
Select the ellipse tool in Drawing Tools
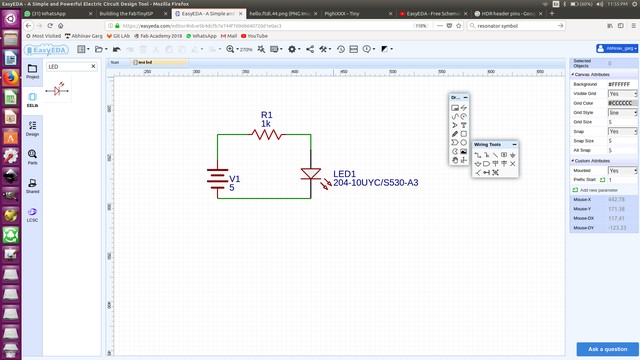(464, 142)
